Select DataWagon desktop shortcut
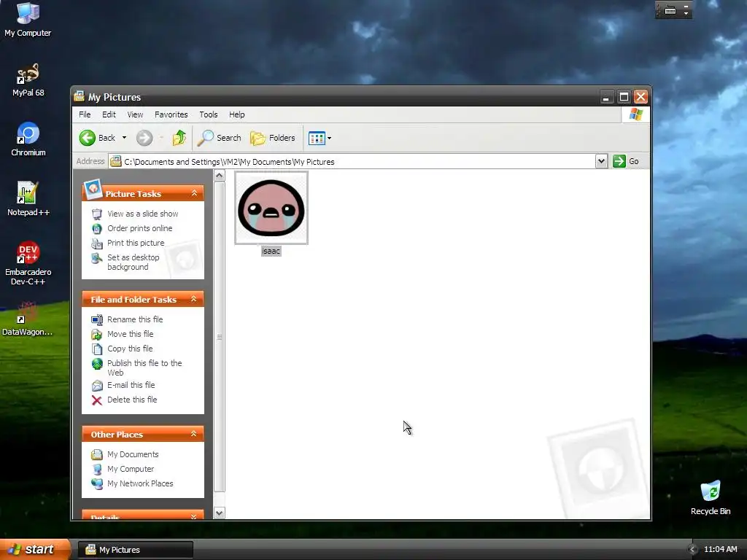This screenshot has width=747, height=560. (28, 319)
